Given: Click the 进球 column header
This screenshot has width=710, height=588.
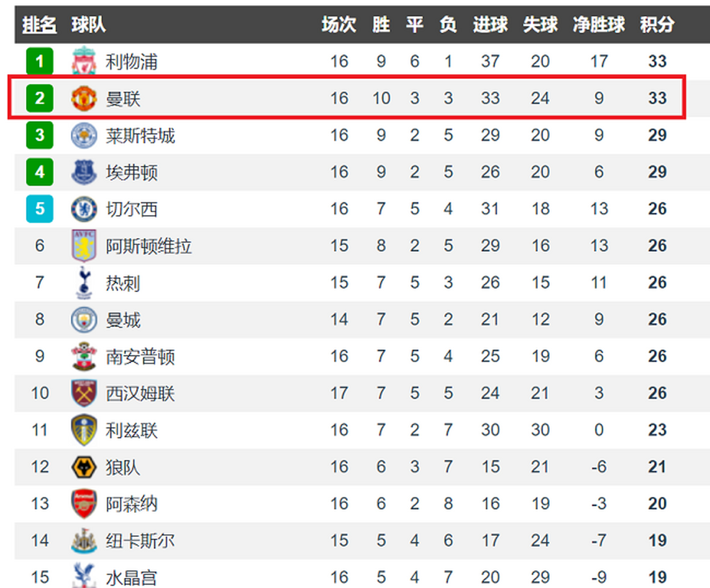Looking at the screenshot, I should coord(490,24).
